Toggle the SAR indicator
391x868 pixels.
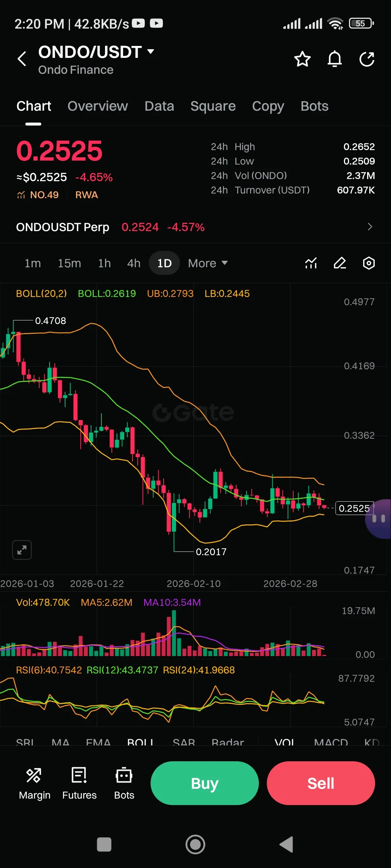click(x=184, y=742)
